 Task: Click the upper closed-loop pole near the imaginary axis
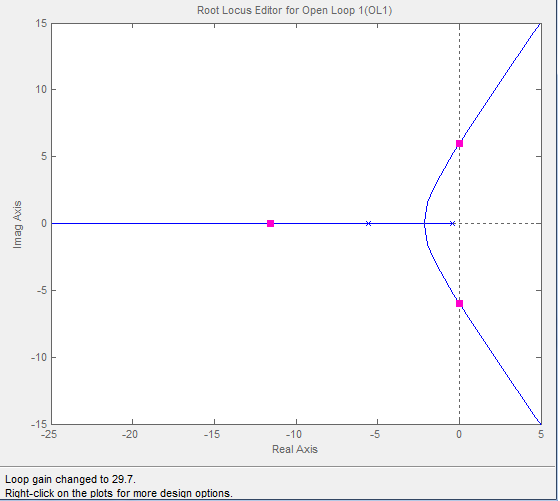[x=459, y=144]
